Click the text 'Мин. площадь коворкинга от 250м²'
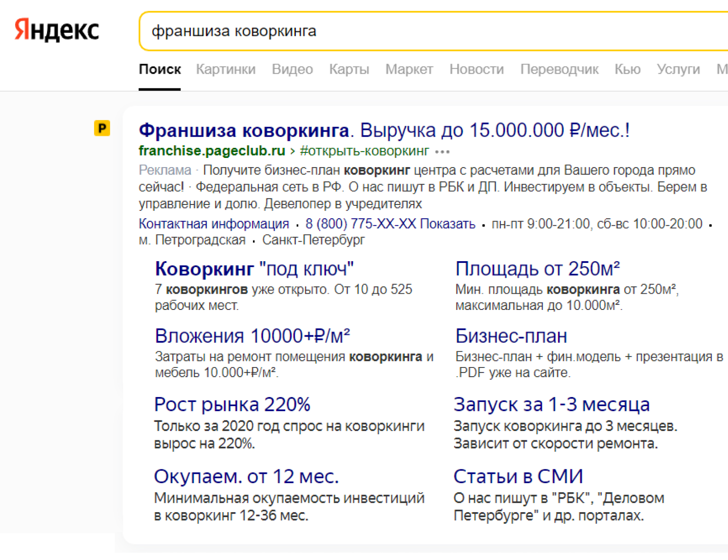 [x=566, y=289]
